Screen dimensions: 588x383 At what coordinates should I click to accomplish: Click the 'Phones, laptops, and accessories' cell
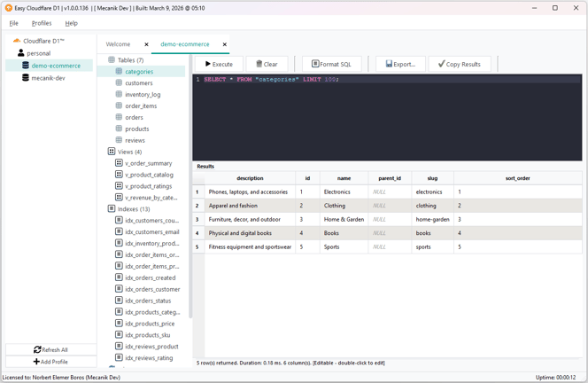coord(250,191)
